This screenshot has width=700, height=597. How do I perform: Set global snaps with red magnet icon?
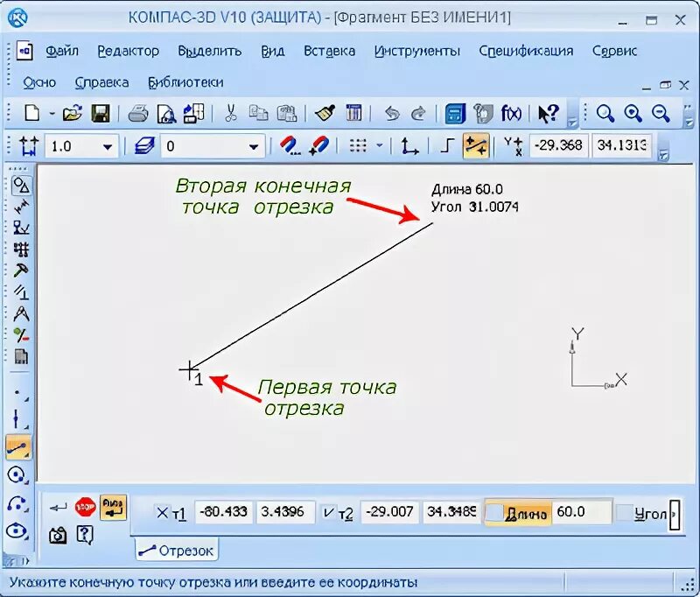(x=290, y=146)
